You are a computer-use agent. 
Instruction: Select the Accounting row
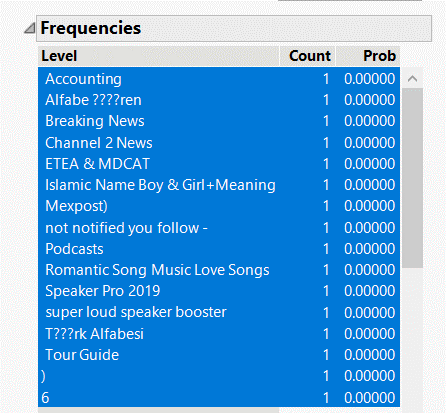tap(219, 79)
